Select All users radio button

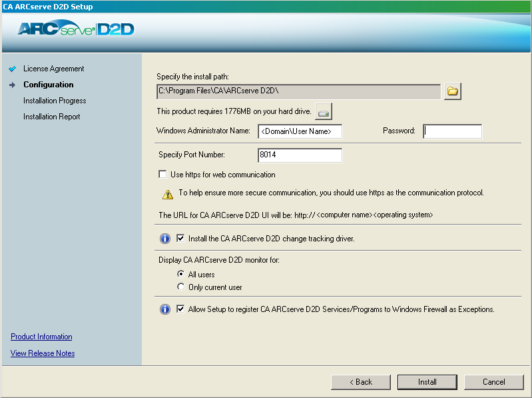pyautogui.click(x=181, y=274)
